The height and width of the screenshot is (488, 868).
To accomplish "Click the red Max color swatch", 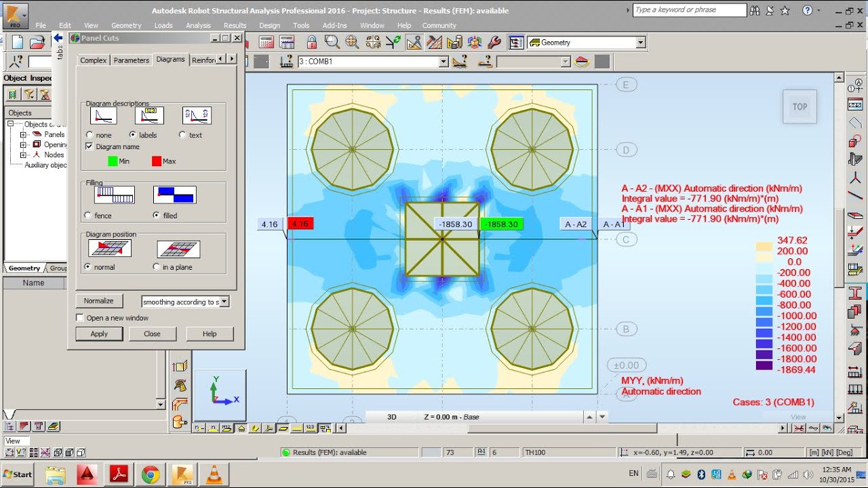I will pyautogui.click(x=157, y=161).
